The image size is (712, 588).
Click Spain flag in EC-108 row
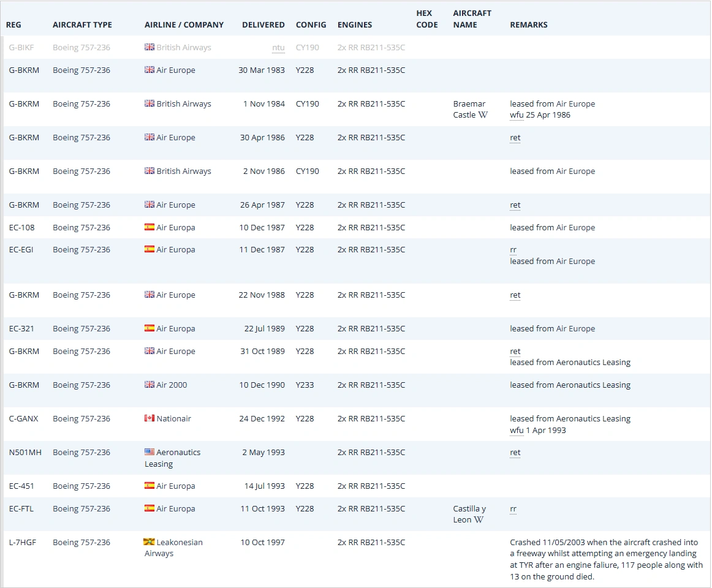coord(150,227)
